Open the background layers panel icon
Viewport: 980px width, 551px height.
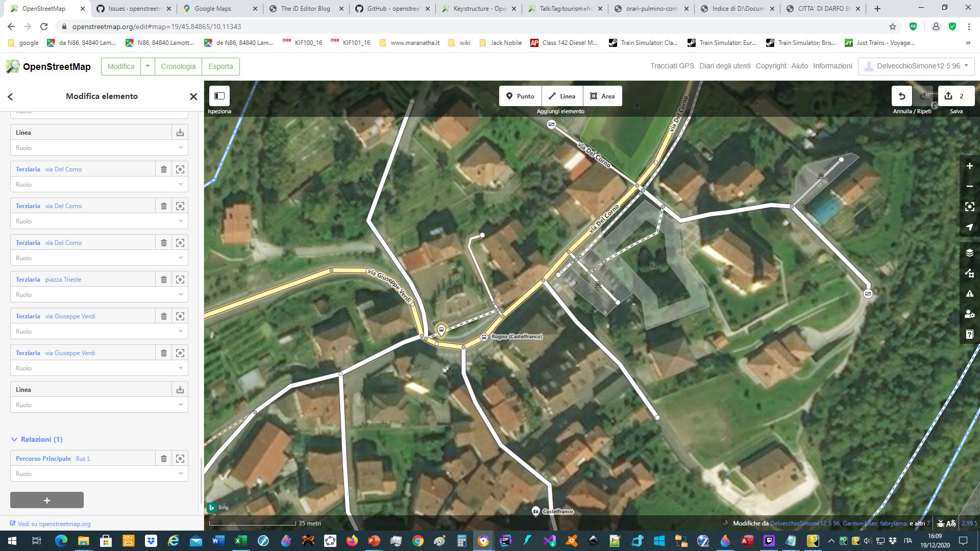pos(970,253)
